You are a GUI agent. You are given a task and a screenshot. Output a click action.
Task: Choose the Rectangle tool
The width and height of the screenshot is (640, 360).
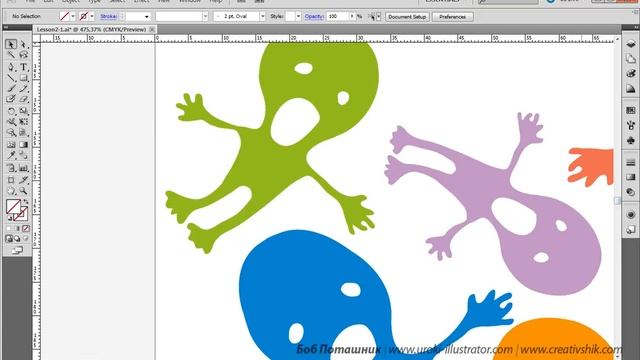click(24, 78)
